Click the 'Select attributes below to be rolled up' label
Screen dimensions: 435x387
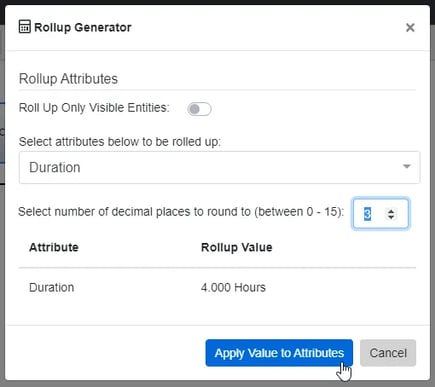click(120, 142)
